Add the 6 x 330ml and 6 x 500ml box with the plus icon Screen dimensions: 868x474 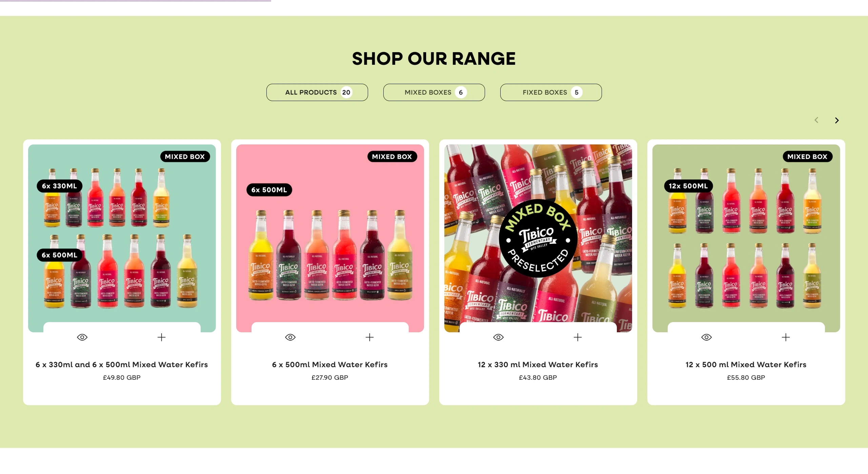point(162,337)
